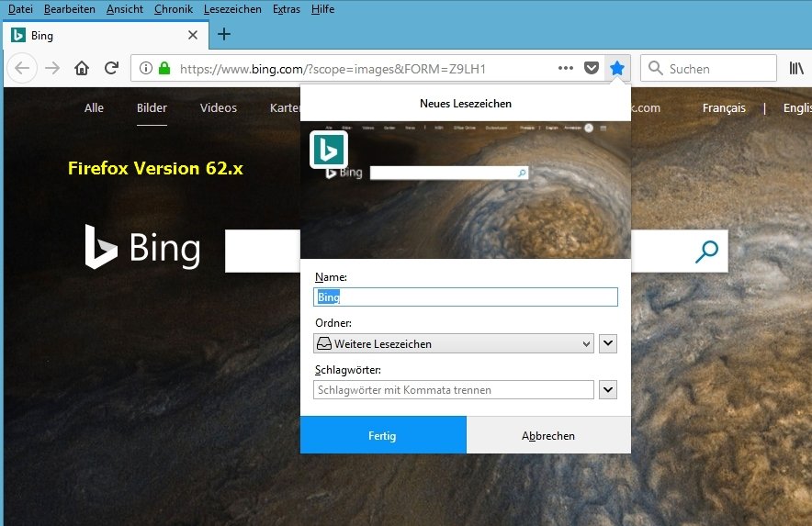The height and width of the screenshot is (526, 812).
Task: Click the Schlagwörter input field
Action: (x=454, y=390)
